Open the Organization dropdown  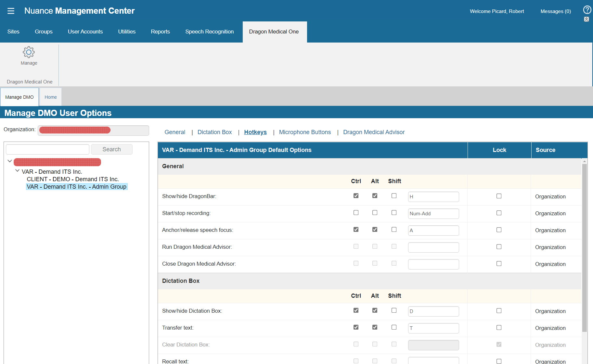click(93, 130)
